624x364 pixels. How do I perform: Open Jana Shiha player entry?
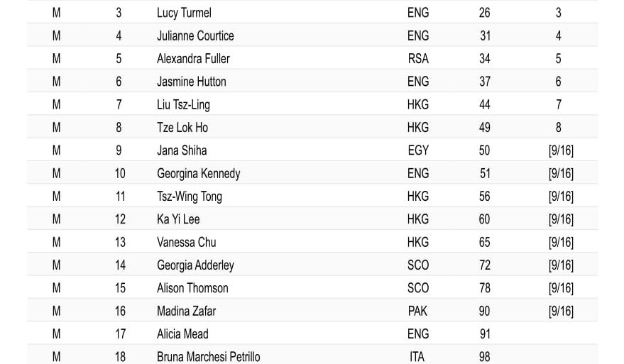pyautogui.click(x=182, y=150)
